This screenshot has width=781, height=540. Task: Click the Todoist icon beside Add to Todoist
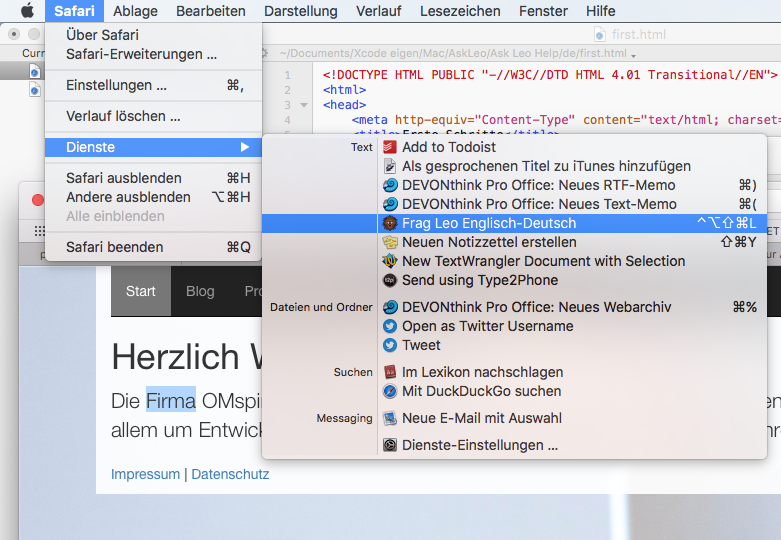tap(390, 147)
